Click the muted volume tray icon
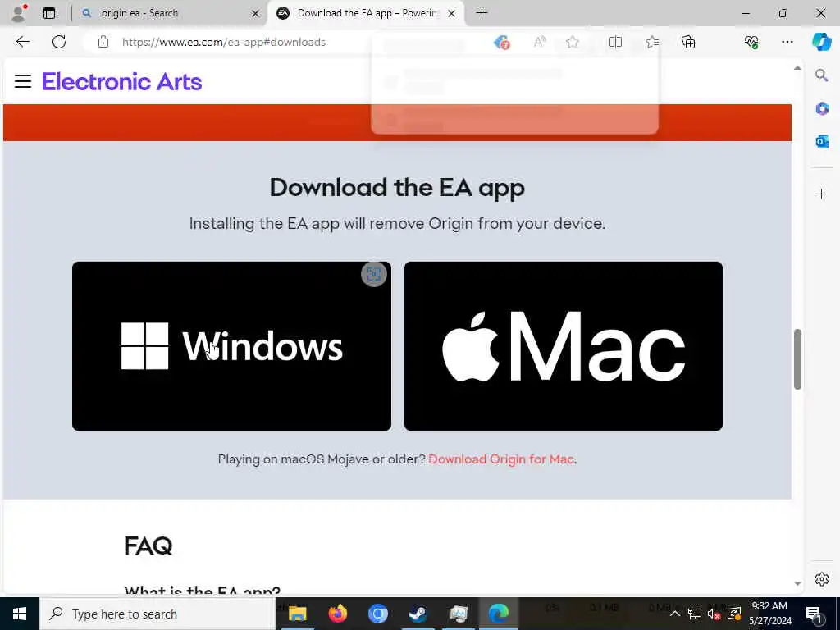Screen dimensions: 840x630 [714, 614]
